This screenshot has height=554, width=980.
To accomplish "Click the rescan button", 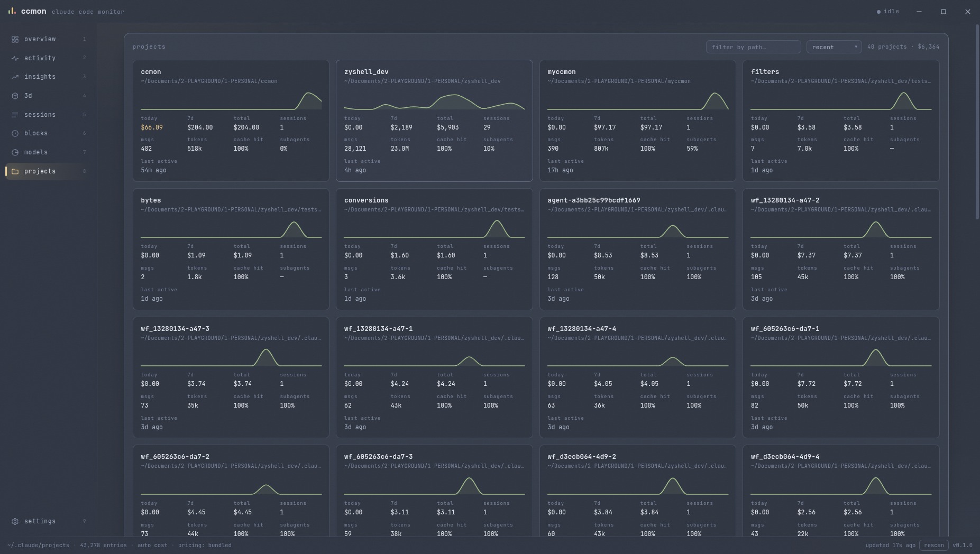I will click(934, 545).
